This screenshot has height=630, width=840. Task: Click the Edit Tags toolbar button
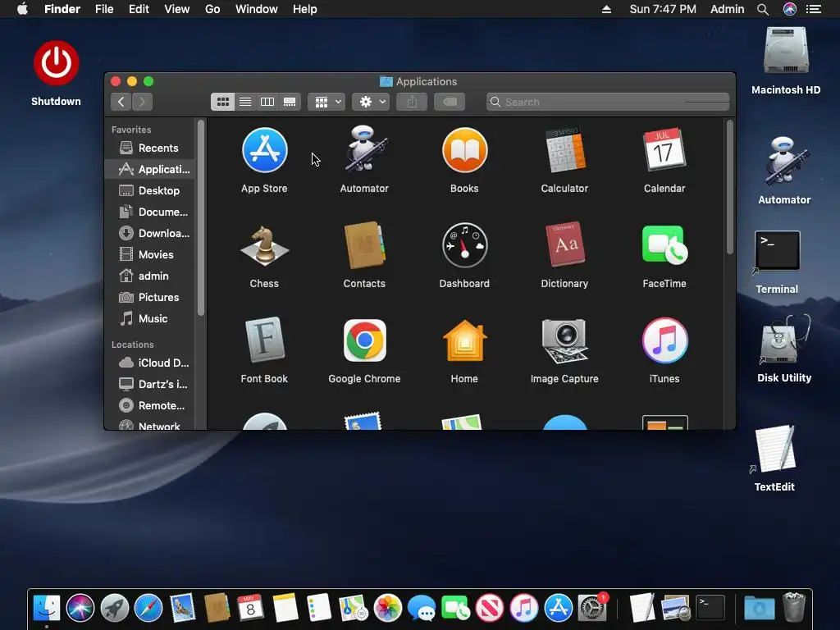[x=450, y=102]
